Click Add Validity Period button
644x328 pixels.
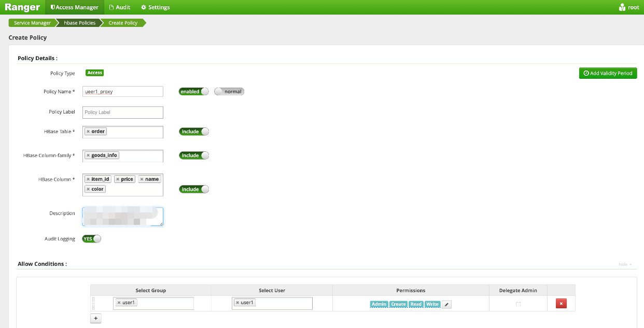pos(608,73)
